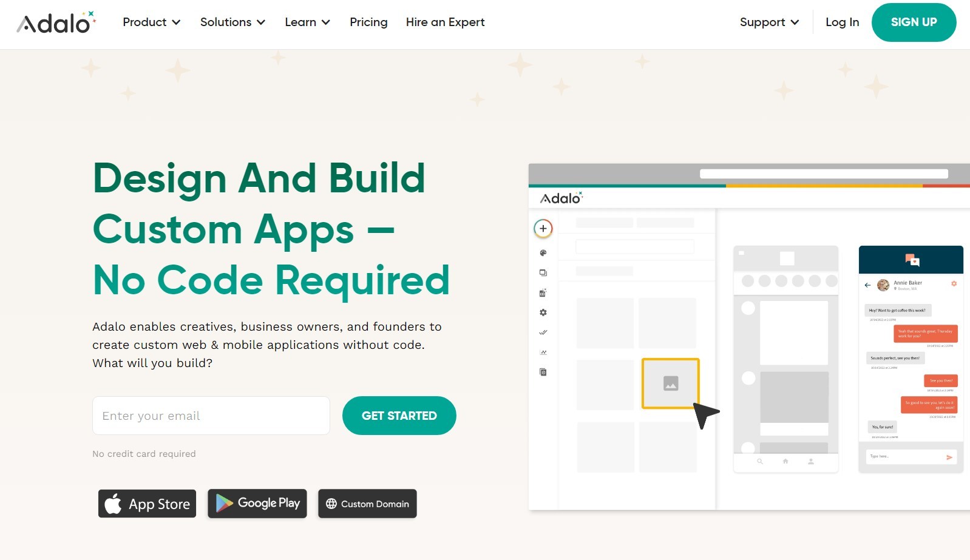This screenshot has height=560, width=970.
Task: Expand the Solutions navigation menu
Action: click(232, 22)
